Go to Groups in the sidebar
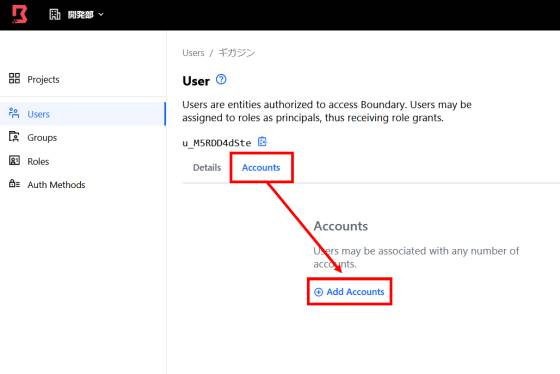 (x=42, y=138)
